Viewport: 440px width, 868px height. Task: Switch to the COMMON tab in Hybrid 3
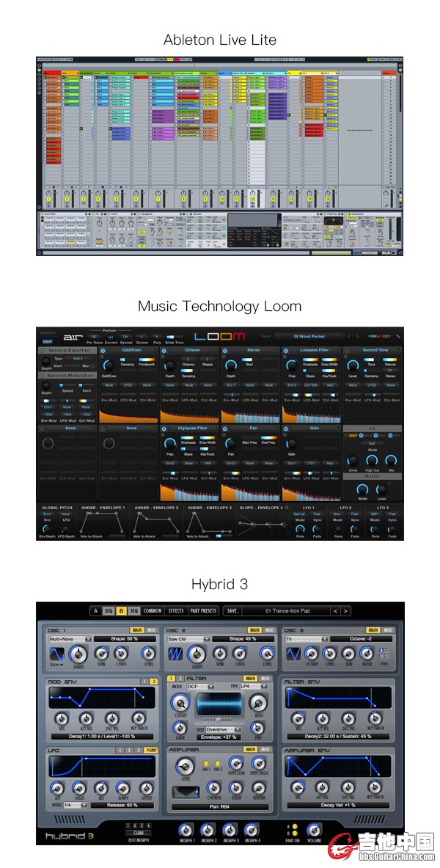click(x=153, y=610)
